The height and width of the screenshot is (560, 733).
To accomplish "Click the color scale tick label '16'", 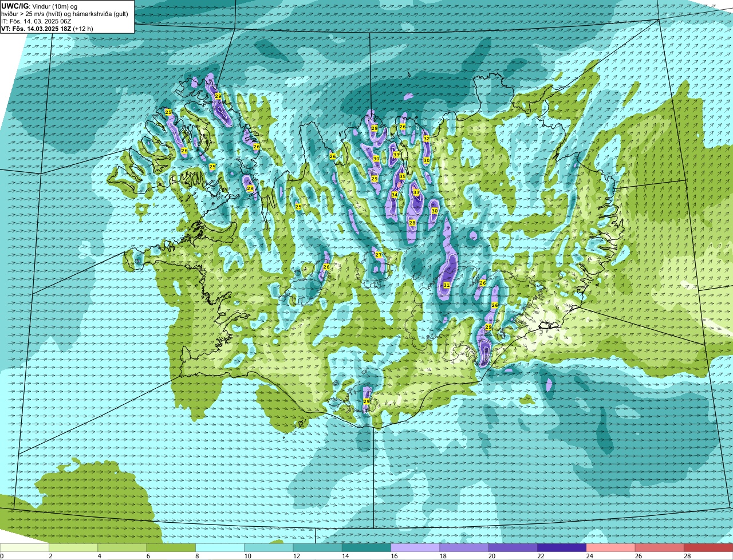I will point(394,556).
